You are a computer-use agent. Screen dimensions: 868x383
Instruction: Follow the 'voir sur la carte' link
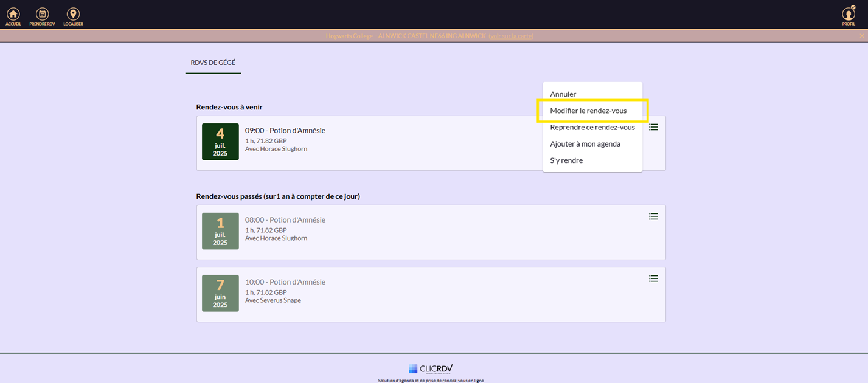511,36
